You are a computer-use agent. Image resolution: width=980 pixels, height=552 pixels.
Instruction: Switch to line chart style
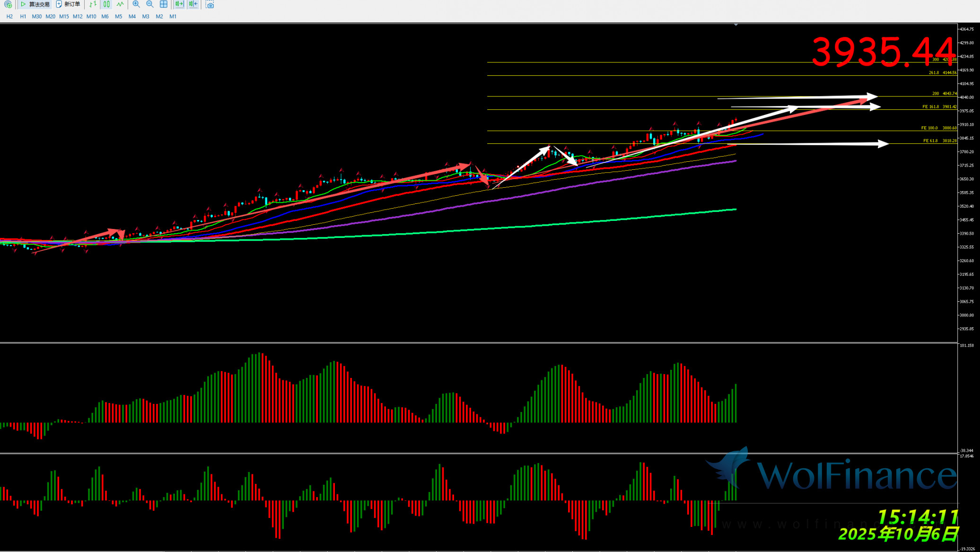[x=120, y=4]
